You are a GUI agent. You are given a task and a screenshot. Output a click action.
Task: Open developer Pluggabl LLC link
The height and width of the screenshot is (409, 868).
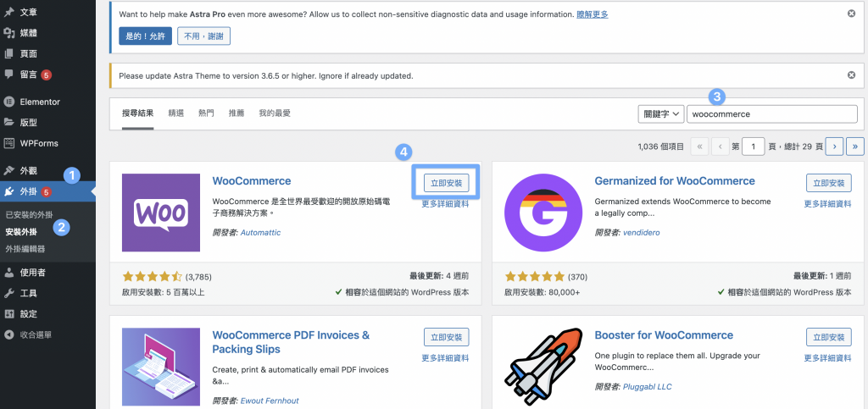coord(647,387)
